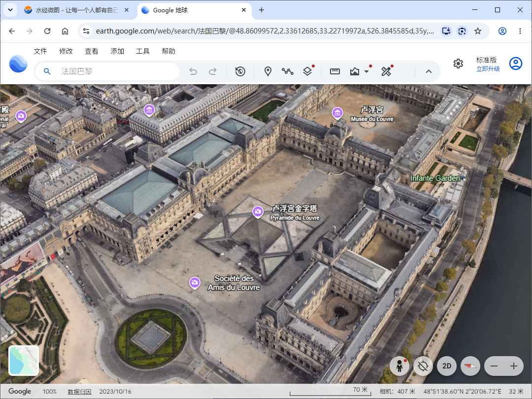Click the Google Earth logo icon
Screen dimensions: 532x399
18,64
